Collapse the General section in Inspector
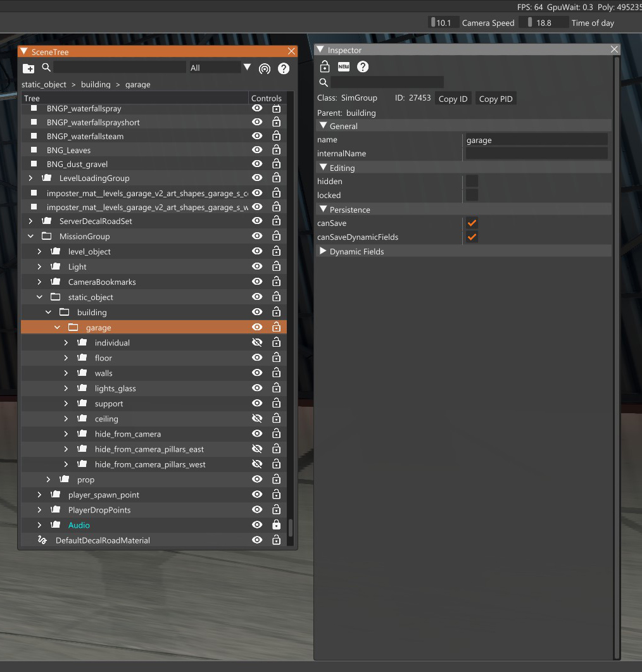The height and width of the screenshot is (672, 642). (323, 125)
